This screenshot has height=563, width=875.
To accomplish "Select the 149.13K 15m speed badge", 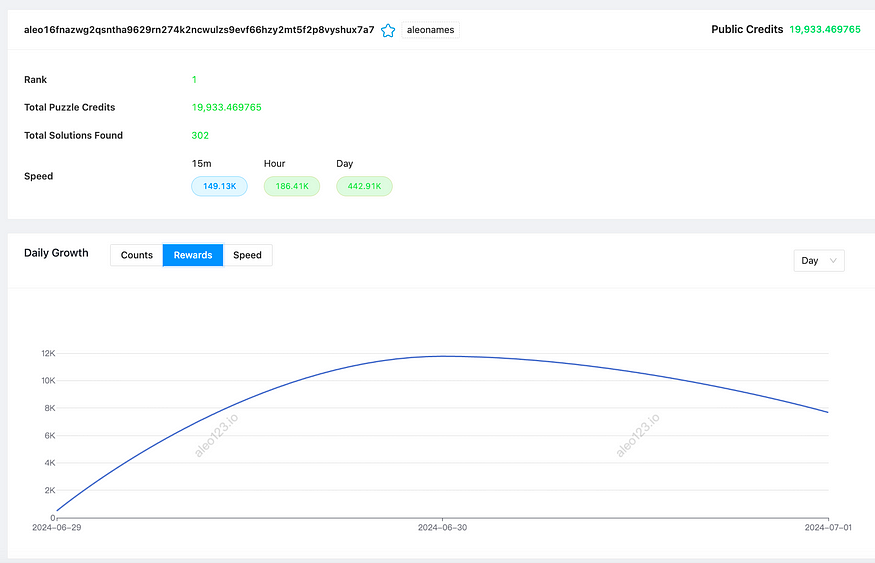I will [219, 186].
